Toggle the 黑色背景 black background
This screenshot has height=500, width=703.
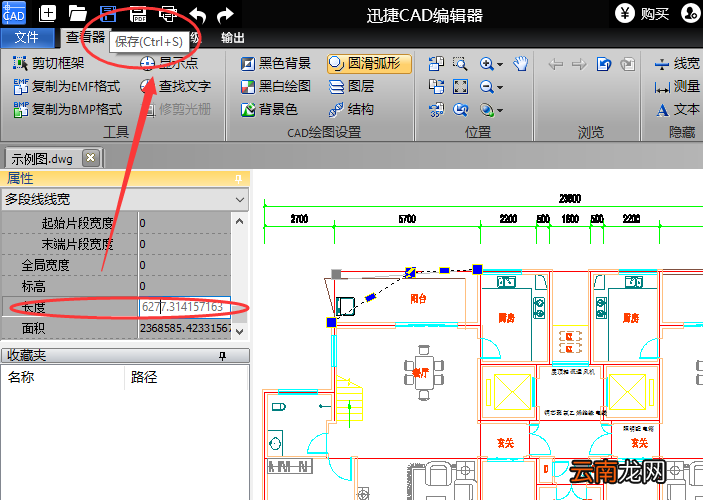(276, 64)
